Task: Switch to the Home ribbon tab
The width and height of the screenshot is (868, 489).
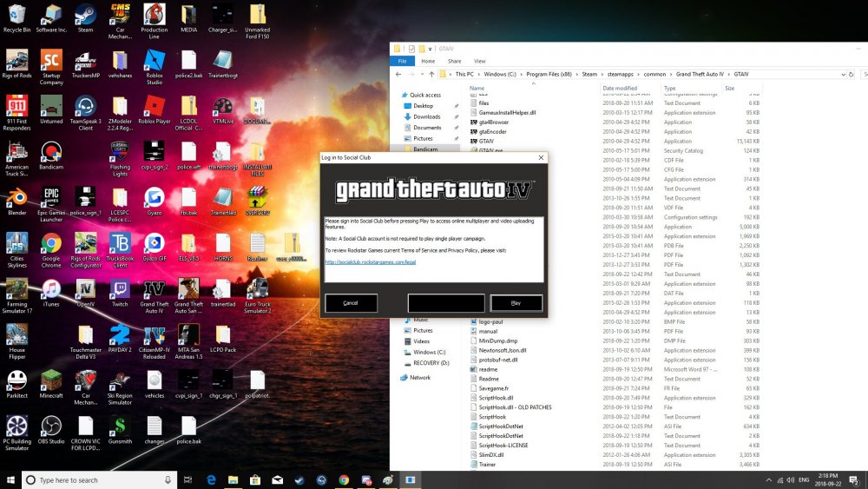Action: 428,61
